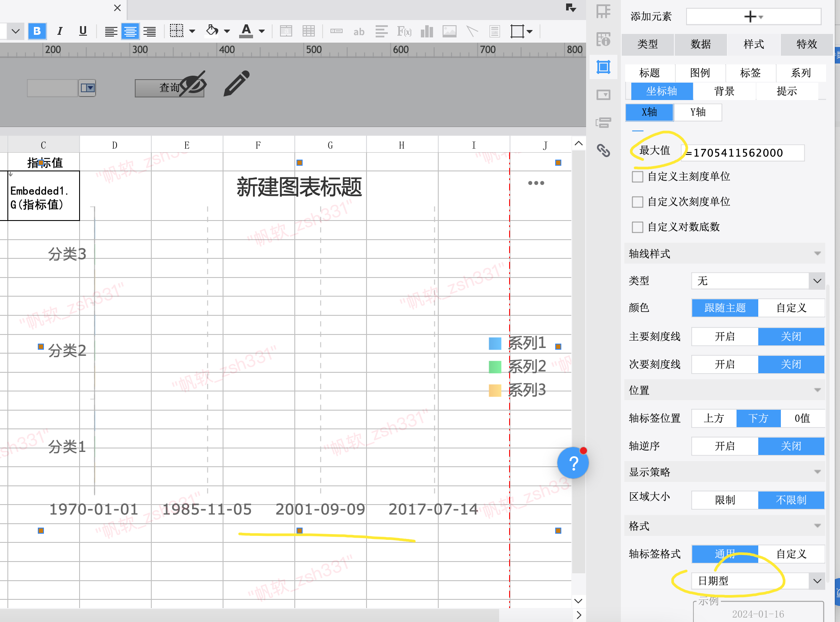
Task: Open the floating element panel icon
Action: 603,67
